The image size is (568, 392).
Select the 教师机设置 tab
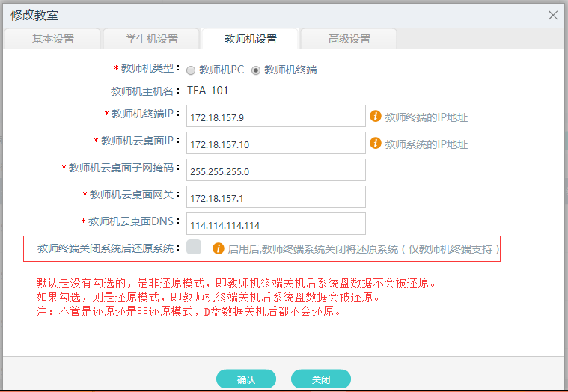pos(250,39)
